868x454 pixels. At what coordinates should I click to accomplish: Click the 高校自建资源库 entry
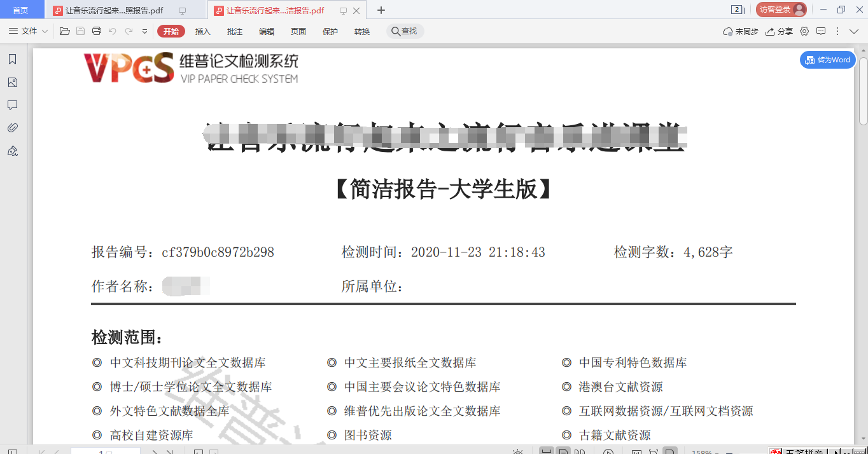pyautogui.click(x=151, y=436)
